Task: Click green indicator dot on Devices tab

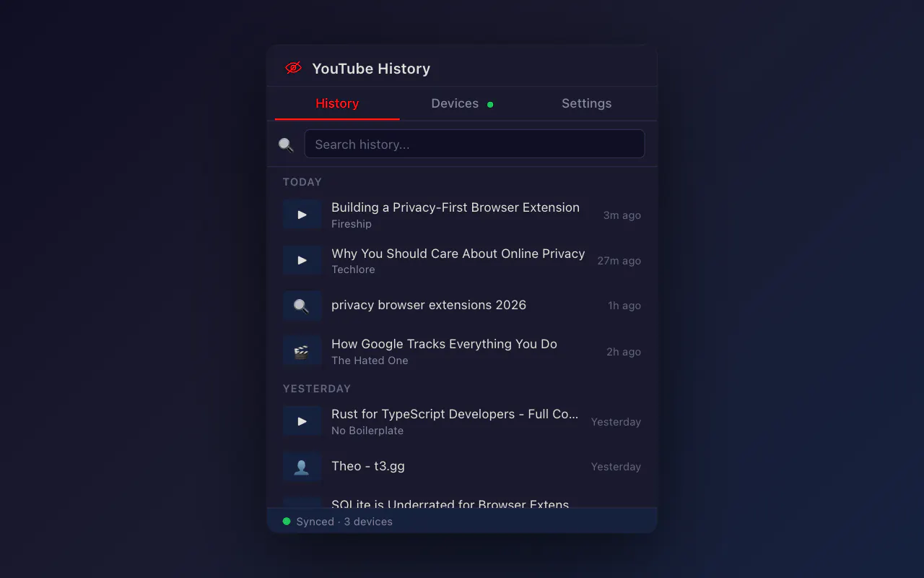Action: [490, 104]
